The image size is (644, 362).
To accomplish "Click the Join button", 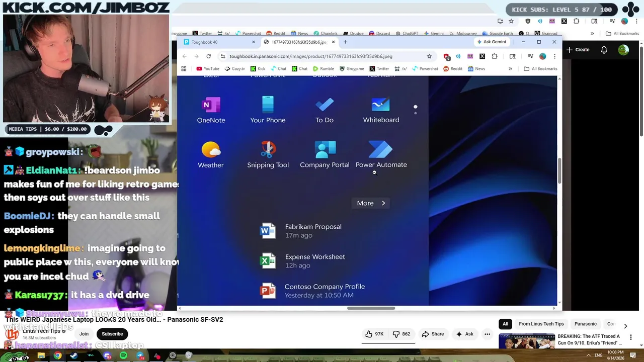I will (x=84, y=334).
